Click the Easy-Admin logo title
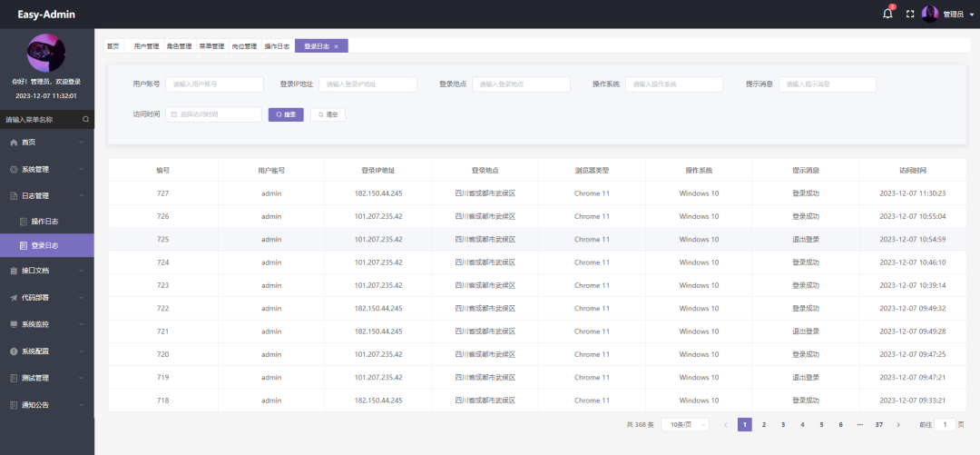 (x=46, y=15)
